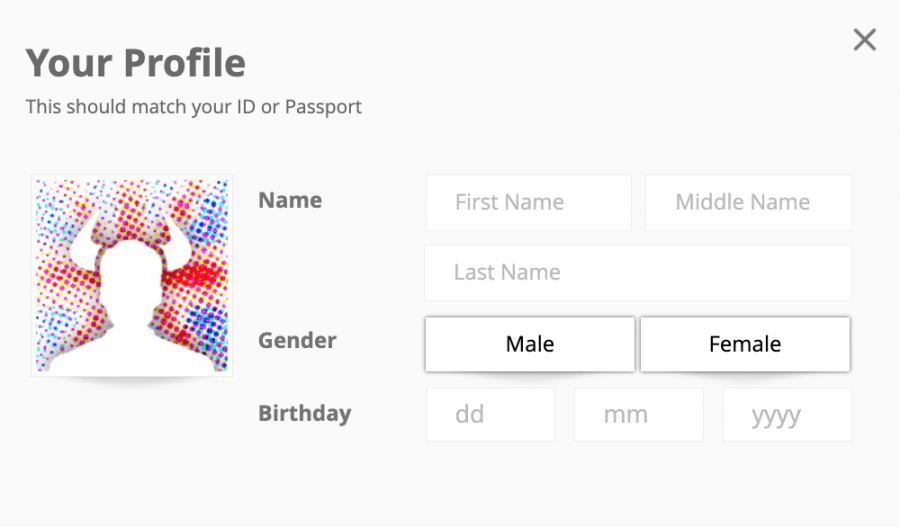
Task: Click the Gender label
Action: pos(297,340)
